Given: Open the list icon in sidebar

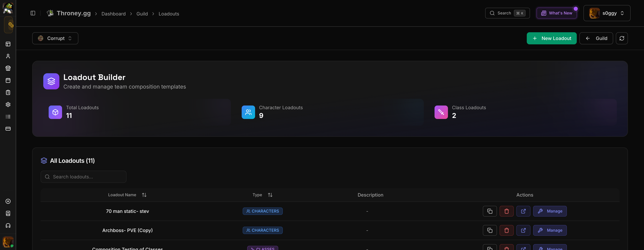Looking at the screenshot, I should (x=8, y=116).
